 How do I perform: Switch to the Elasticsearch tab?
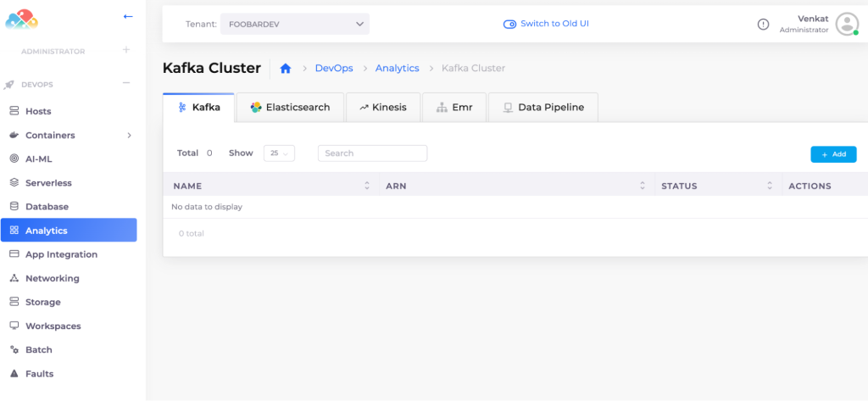(290, 108)
